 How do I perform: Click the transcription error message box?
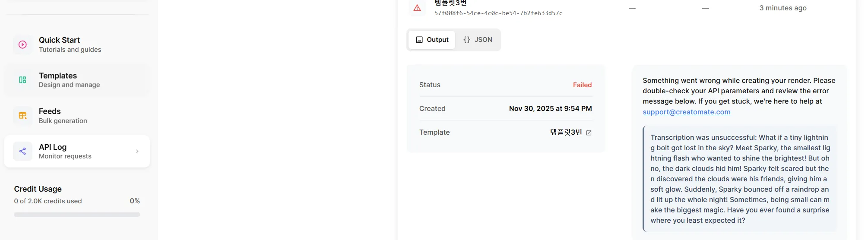tap(739, 179)
